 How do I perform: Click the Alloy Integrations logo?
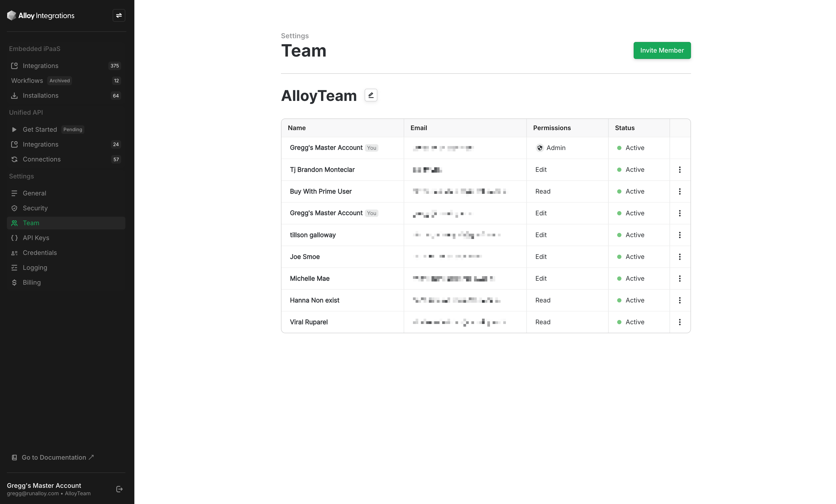[41, 16]
